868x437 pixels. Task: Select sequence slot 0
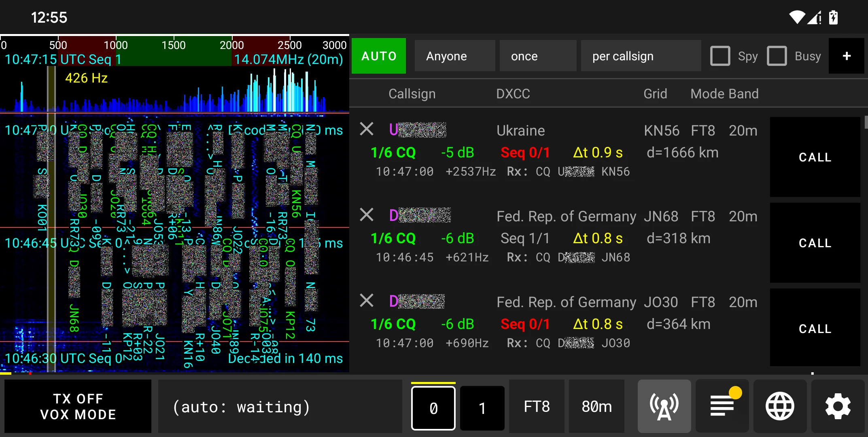coord(433,408)
